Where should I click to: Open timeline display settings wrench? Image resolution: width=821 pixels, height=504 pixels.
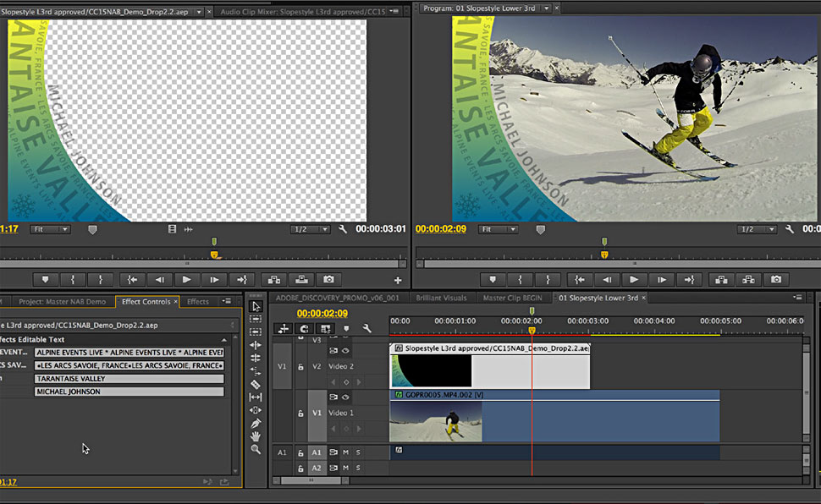coord(366,329)
